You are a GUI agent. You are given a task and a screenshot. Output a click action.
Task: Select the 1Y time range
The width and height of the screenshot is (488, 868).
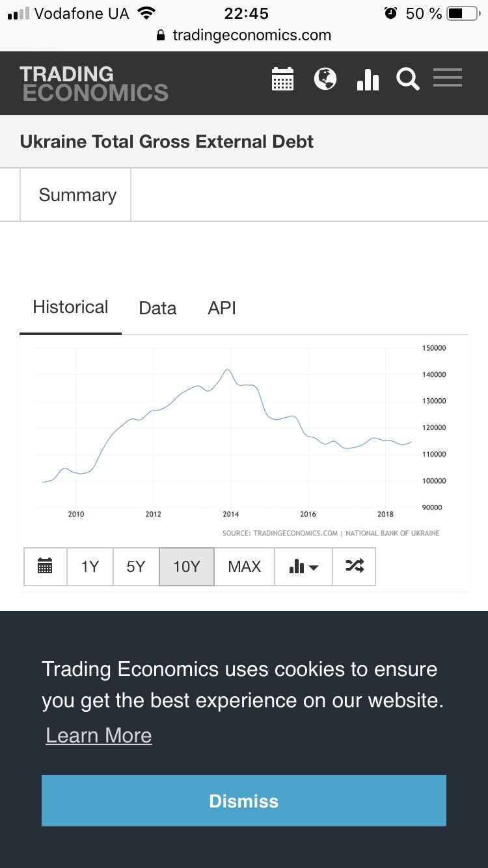(x=90, y=567)
